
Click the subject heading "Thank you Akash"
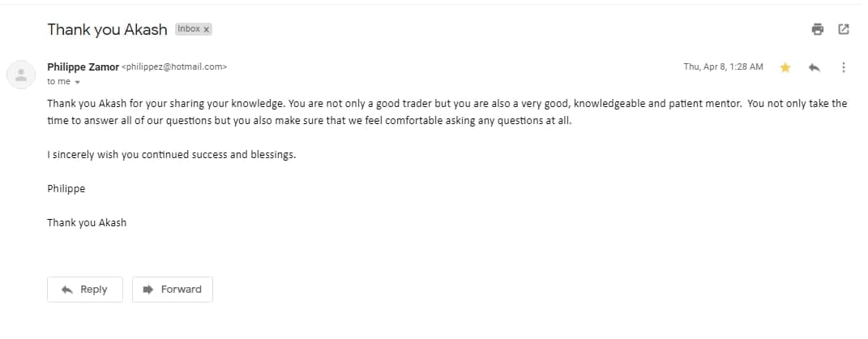point(107,29)
